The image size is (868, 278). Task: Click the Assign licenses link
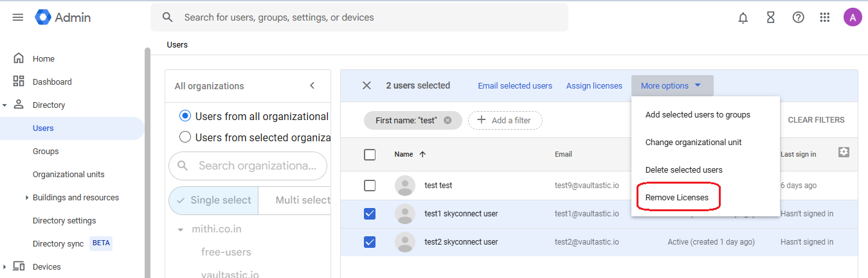pos(594,86)
